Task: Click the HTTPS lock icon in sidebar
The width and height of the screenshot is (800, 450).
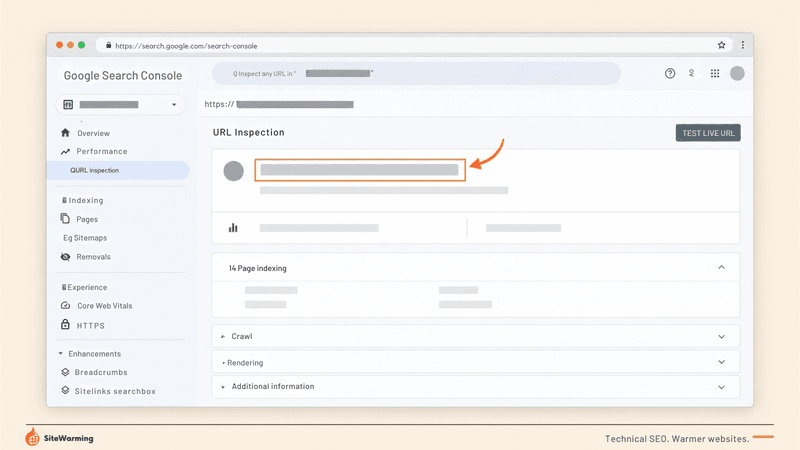Action: tap(65, 324)
